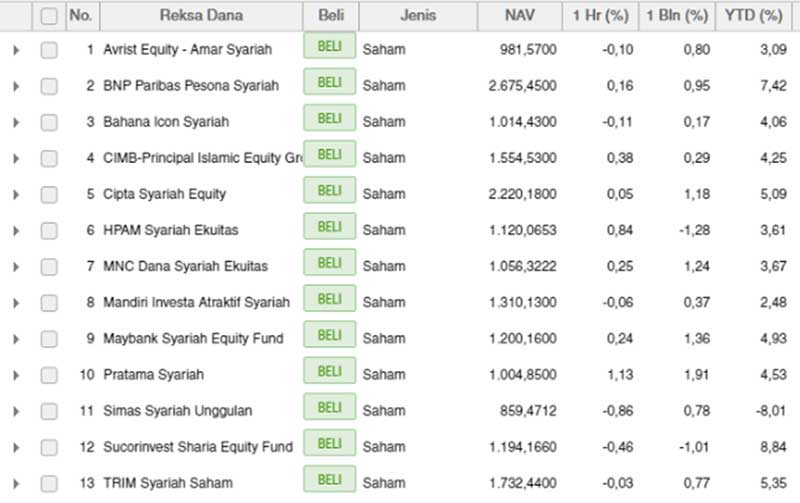Expand the Maybank Syariah Equity Fund row
This screenshot has width=800, height=503.
pos(16,339)
